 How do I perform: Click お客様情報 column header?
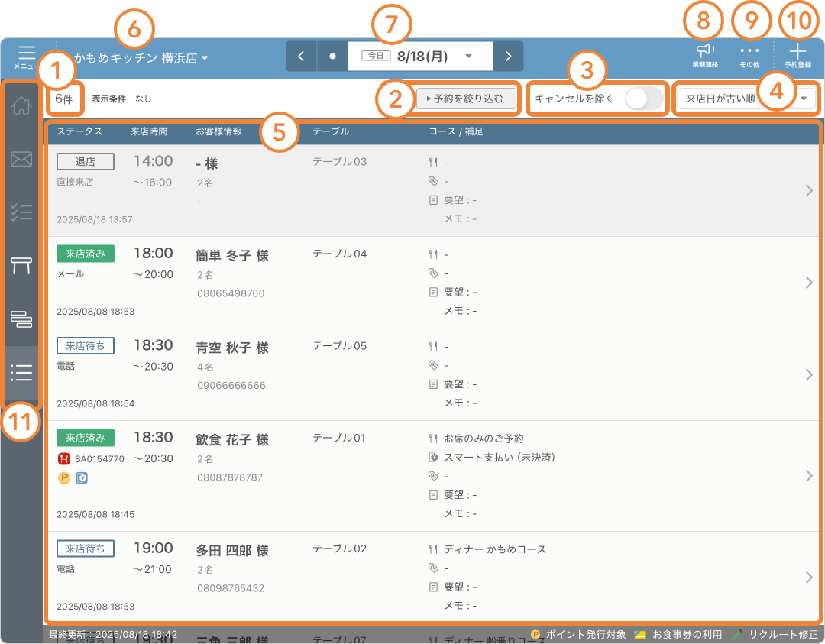coord(219,131)
